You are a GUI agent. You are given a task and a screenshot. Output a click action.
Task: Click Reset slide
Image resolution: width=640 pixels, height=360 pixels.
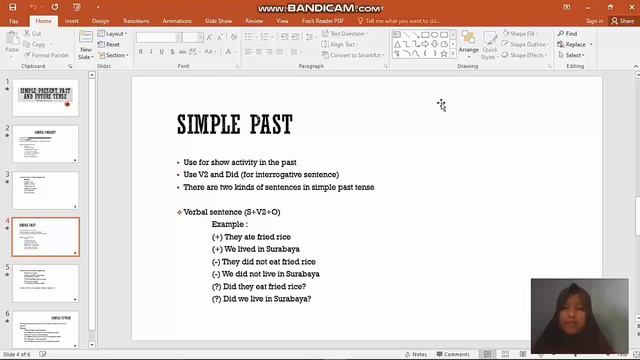(109, 44)
